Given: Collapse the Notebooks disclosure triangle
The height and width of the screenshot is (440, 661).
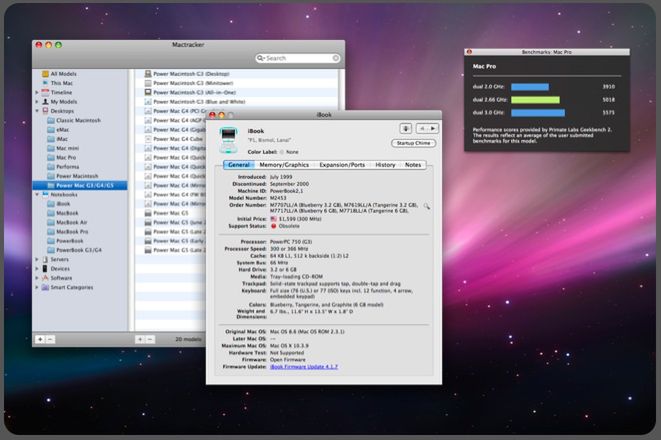Looking at the screenshot, I should pyautogui.click(x=37, y=194).
